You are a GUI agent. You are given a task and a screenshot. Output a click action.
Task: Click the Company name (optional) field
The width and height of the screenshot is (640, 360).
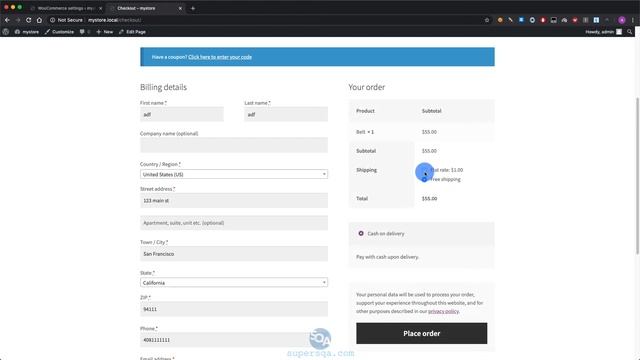(234, 145)
